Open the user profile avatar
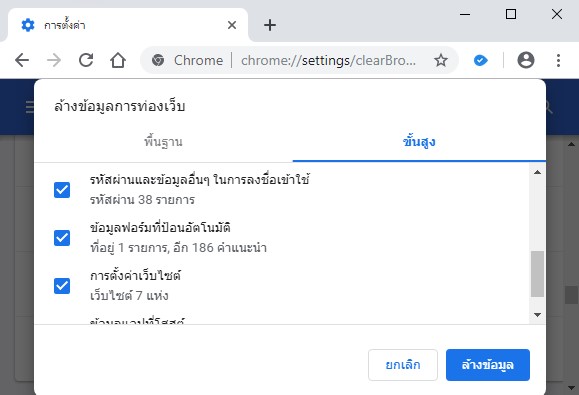The height and width of the screenshot is (395, 579). tap(526, 60)
